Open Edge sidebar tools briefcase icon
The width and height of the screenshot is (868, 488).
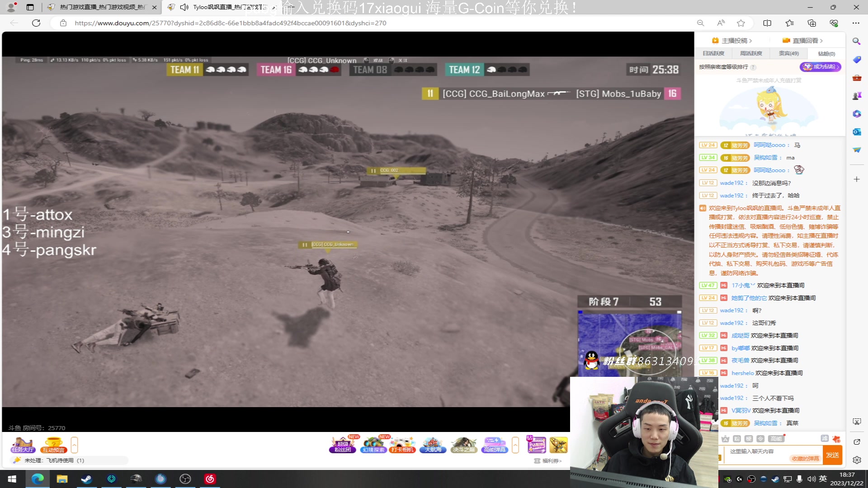[x=856, y=78]
